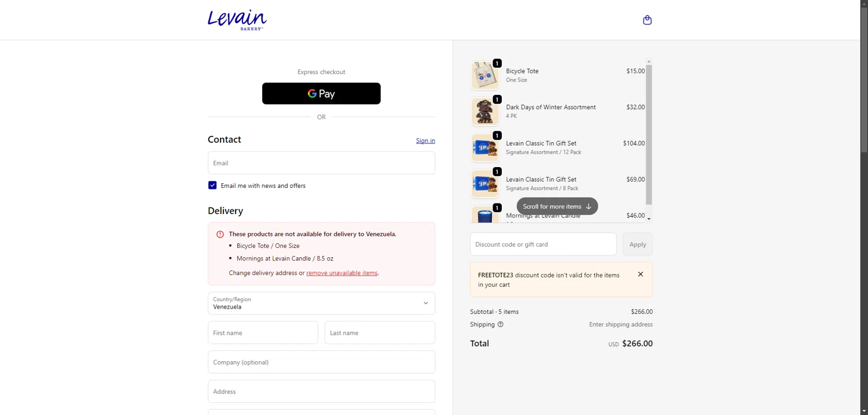This screenshot has width=868, height=415.
Task: Click the 12 Pack Tin Gift Set thumbnail
Action: (485, 147)
